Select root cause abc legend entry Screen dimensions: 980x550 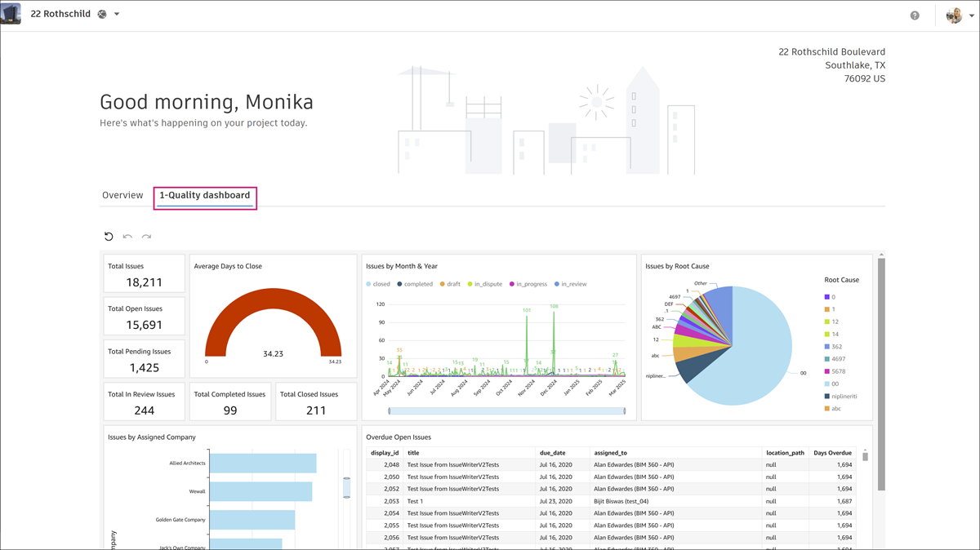(x=833, y=408)
